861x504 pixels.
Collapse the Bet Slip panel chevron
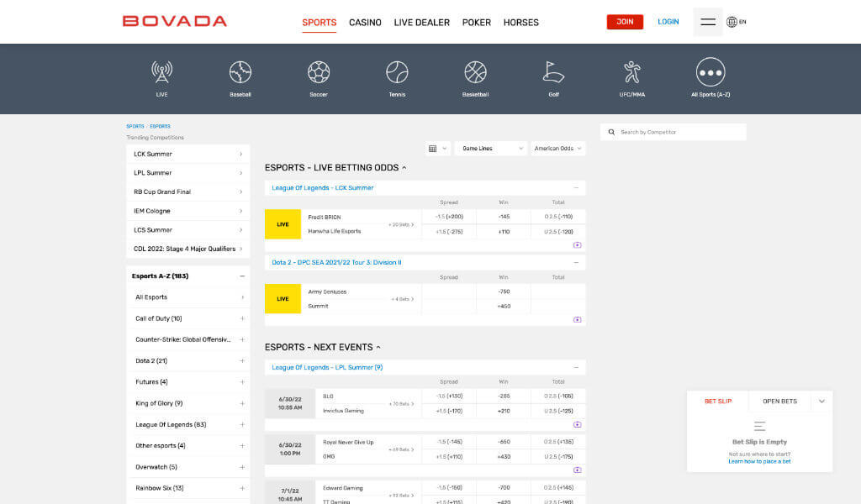[x=821, y=402]
